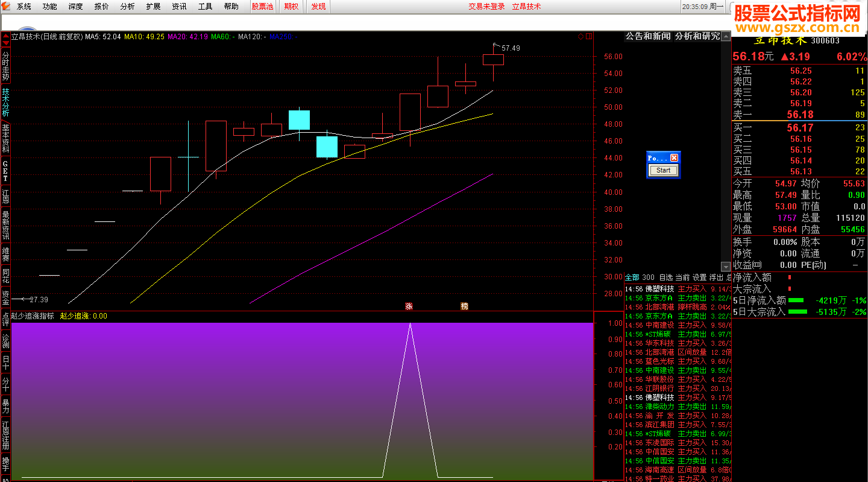Open the 系统 menu

tap(24, 7)
